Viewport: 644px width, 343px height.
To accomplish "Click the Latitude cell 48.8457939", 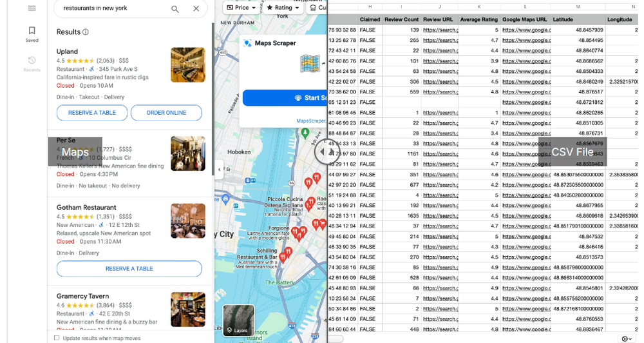I will 578,30.
